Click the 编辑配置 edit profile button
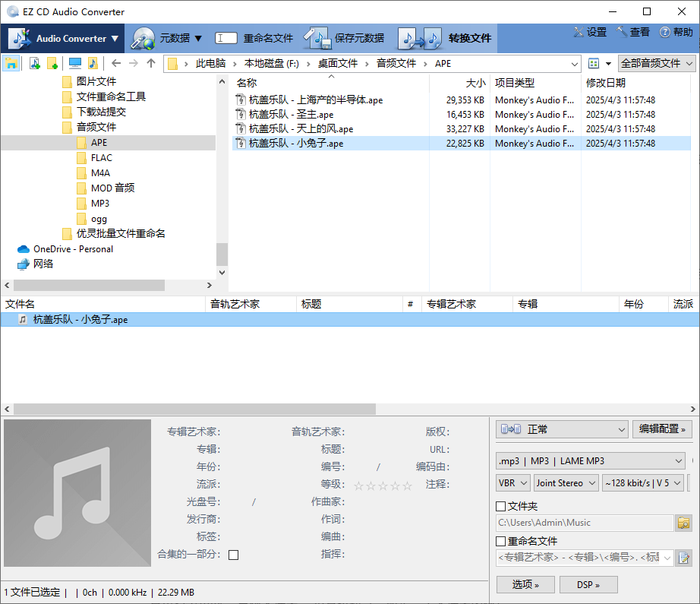Screen dimensions: 700x604 (661, 429)
